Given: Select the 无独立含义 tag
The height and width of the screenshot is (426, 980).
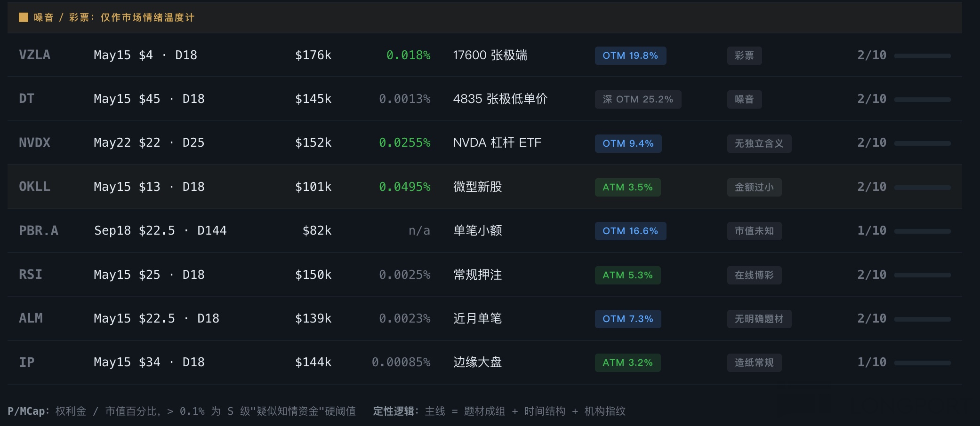Looking at the screenshot, I should (x=759, y=143).
